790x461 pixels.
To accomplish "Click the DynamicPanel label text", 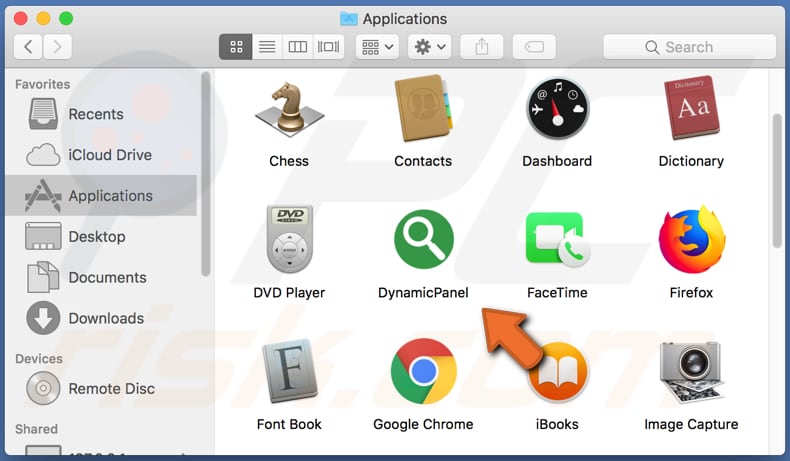I will 423,293.
